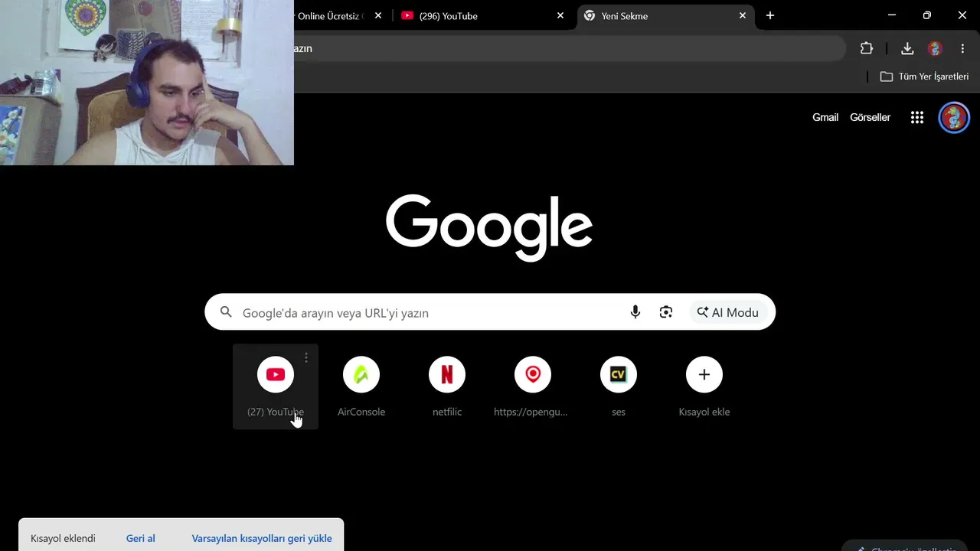Close the (296) YouTube tab
Screen dimensions: 980x551
click(x=560, y=15)
